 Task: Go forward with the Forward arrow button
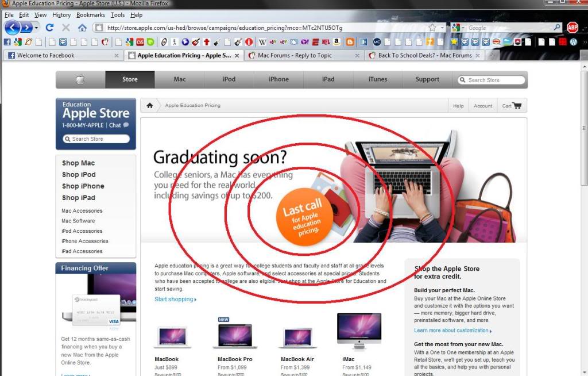(x=26, y=28)
